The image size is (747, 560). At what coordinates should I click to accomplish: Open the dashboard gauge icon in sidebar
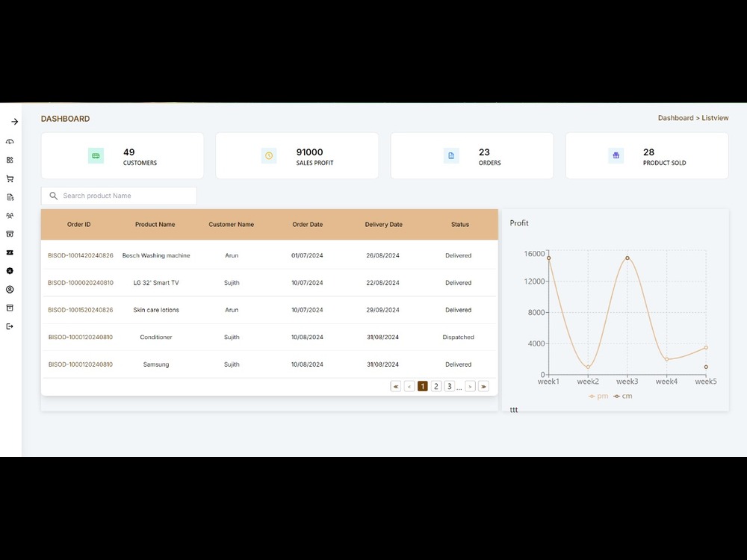10,141
